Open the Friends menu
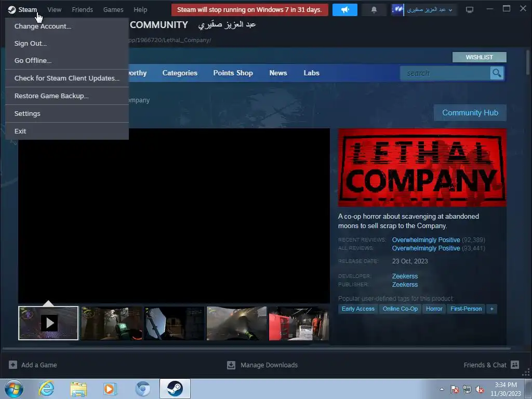Viewport: 532px width, 399px height. coord(82,10)
